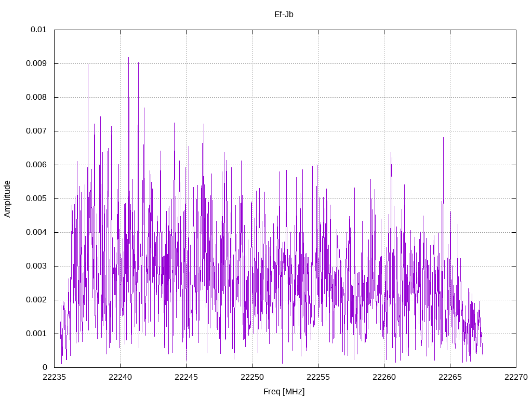This screenshot has width=532, height=399.
Task: Click the y-axis tick label 0.003
Action: coord(37,266)
